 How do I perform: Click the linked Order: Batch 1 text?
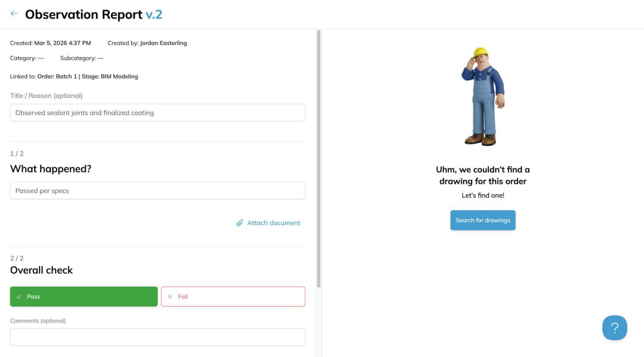point(57,76)
